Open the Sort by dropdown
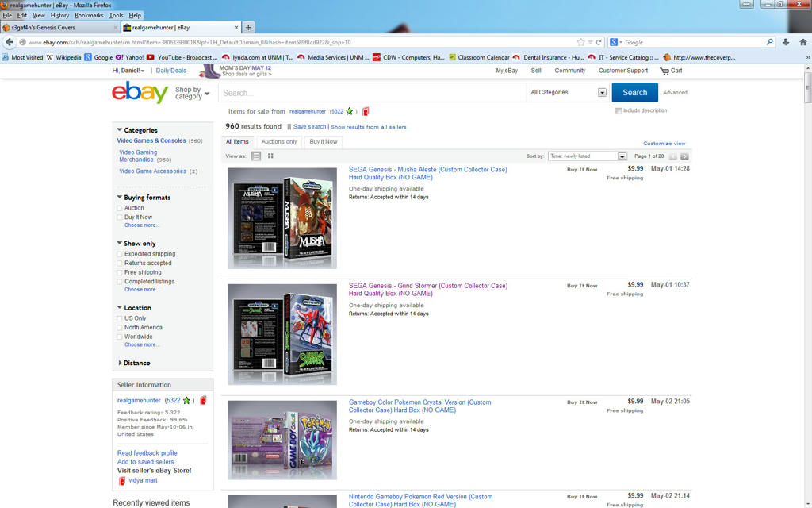This screenshot has width=812, height=508. (x=587, y=156)
